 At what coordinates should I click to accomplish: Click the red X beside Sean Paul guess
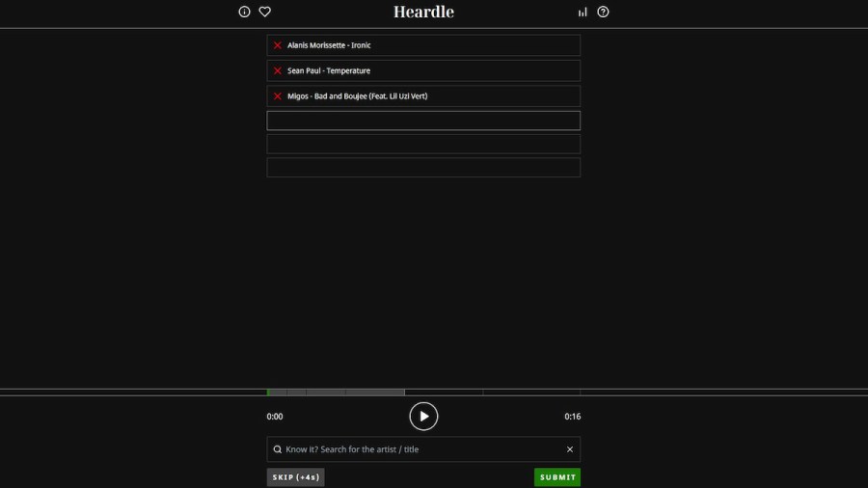(278, 70)
